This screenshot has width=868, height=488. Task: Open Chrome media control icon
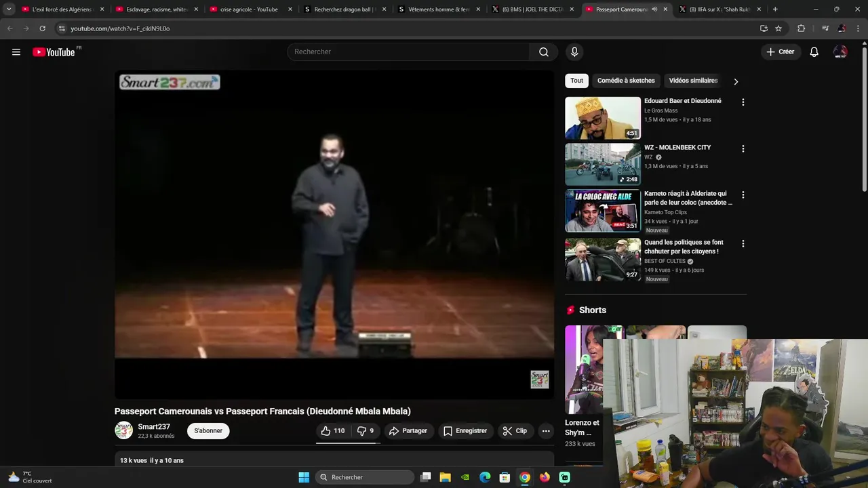[825, 28]
